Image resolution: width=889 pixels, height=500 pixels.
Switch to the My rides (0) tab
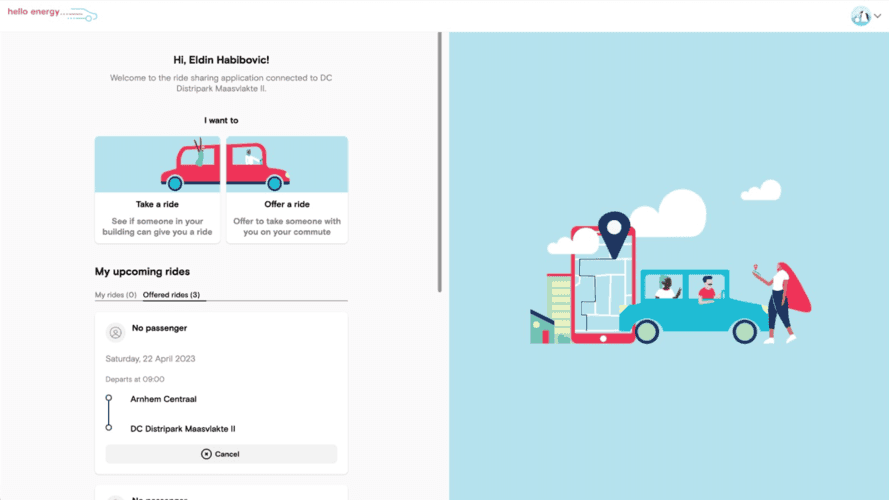116,295
